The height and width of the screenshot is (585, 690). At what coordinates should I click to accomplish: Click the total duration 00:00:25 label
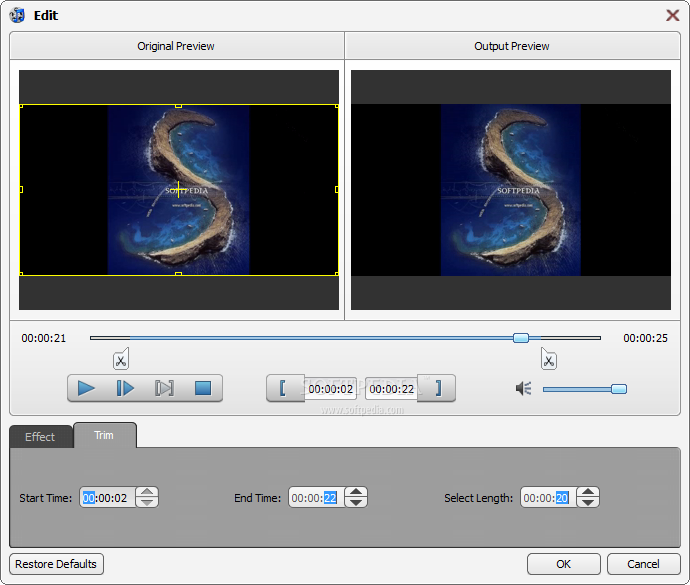(645, 338)
